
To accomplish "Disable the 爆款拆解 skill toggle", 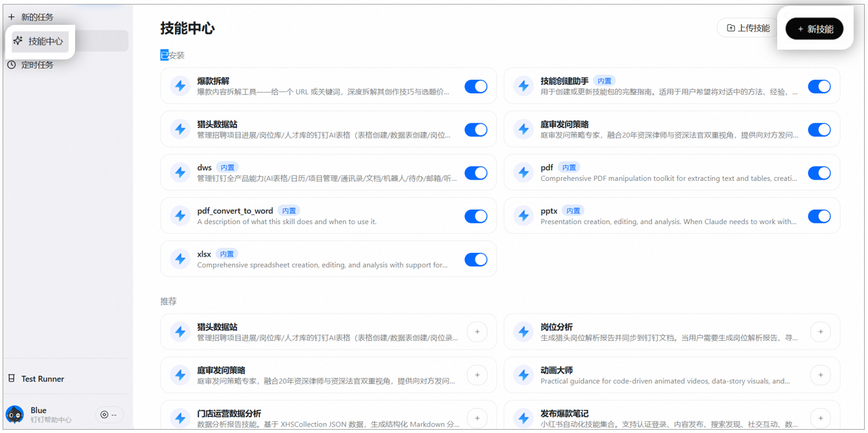I will 475,86.
